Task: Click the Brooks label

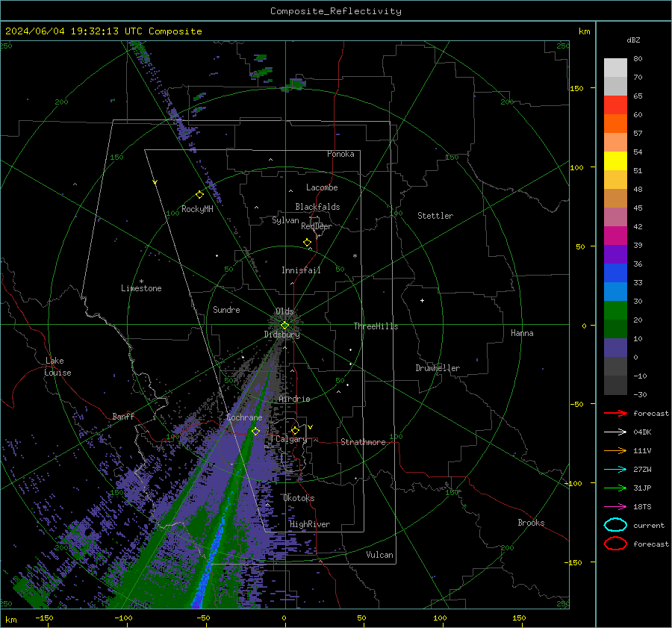Action: click(531, 523)
